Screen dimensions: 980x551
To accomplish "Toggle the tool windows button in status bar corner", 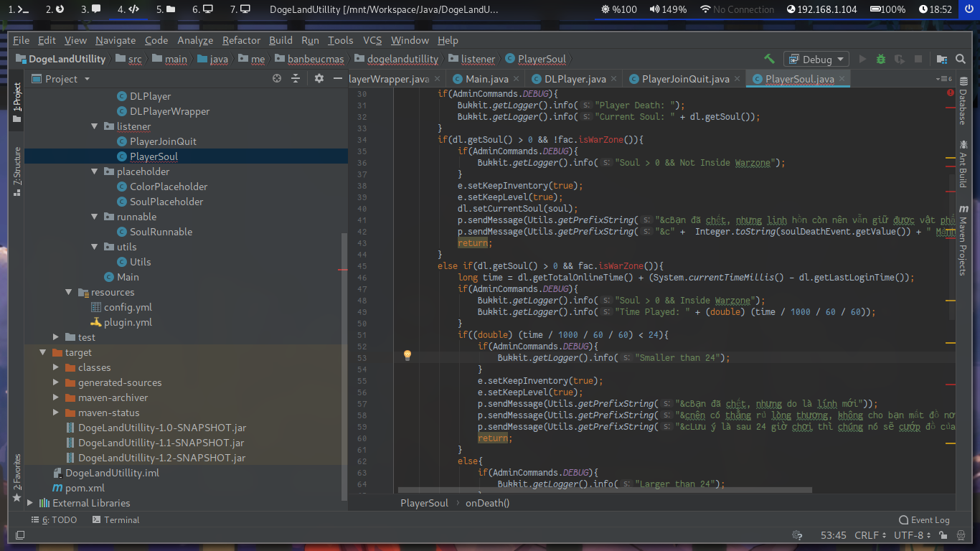I will 20,535.
